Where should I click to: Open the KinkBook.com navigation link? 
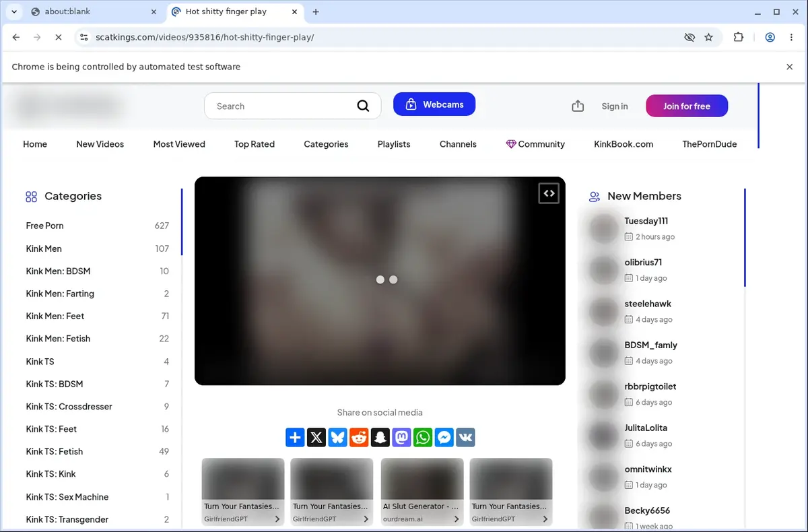pyautogui.click(x=624, y=144)
